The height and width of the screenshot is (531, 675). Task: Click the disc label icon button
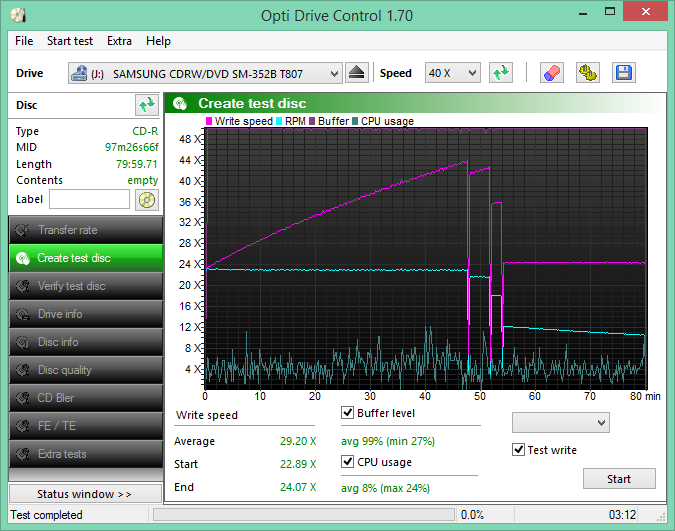click(x=147, y=200)
